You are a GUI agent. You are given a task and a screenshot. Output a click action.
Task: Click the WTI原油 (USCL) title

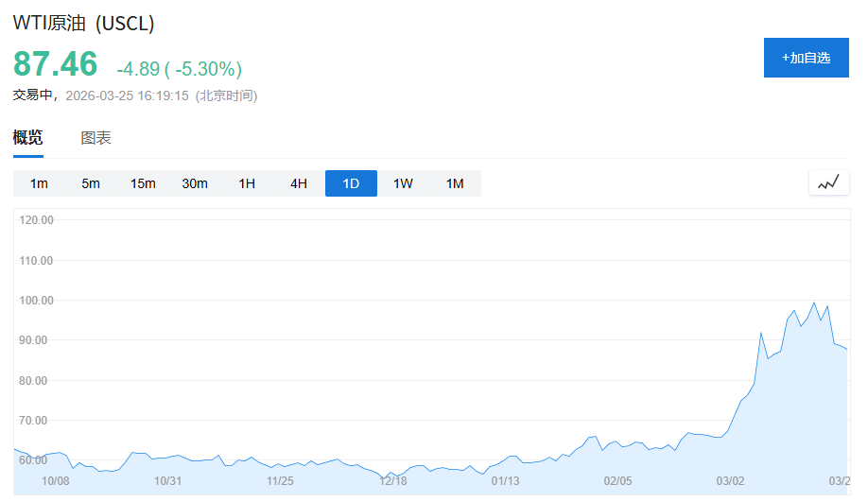coord(83,24)
